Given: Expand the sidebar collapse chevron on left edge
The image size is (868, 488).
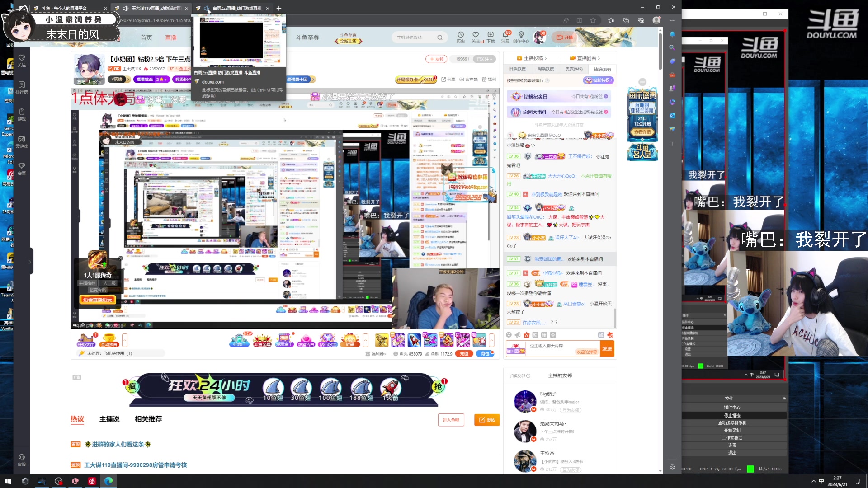Looking at the screenshot, I should click(x=30, y=261).
